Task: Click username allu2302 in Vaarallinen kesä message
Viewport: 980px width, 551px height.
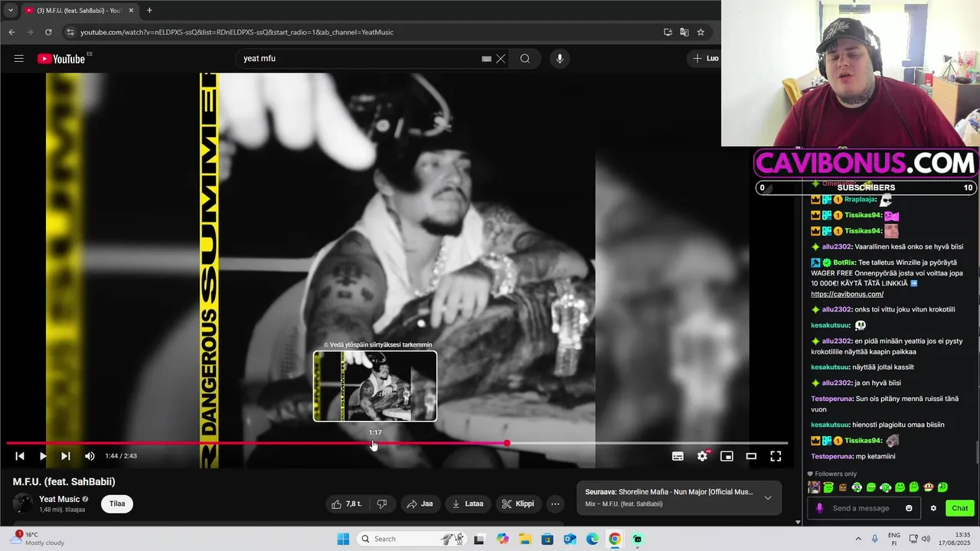Action: [837, 247]
